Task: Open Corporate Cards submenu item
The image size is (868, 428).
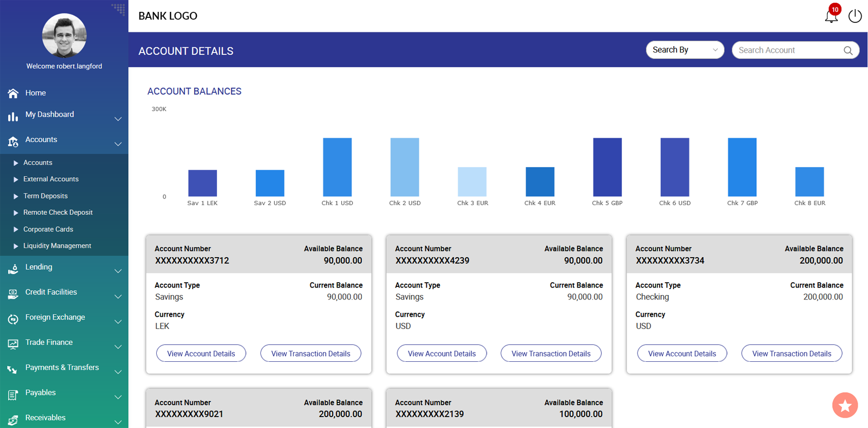Action: tap(48, 229)
